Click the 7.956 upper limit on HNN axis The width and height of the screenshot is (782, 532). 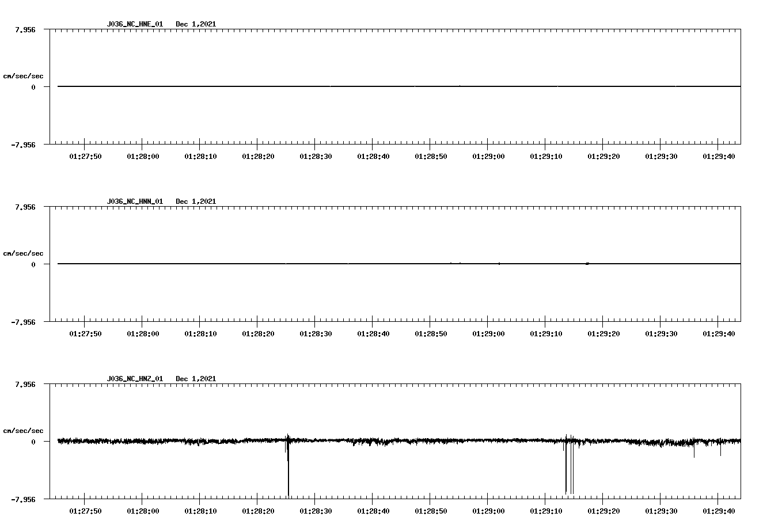25,207
